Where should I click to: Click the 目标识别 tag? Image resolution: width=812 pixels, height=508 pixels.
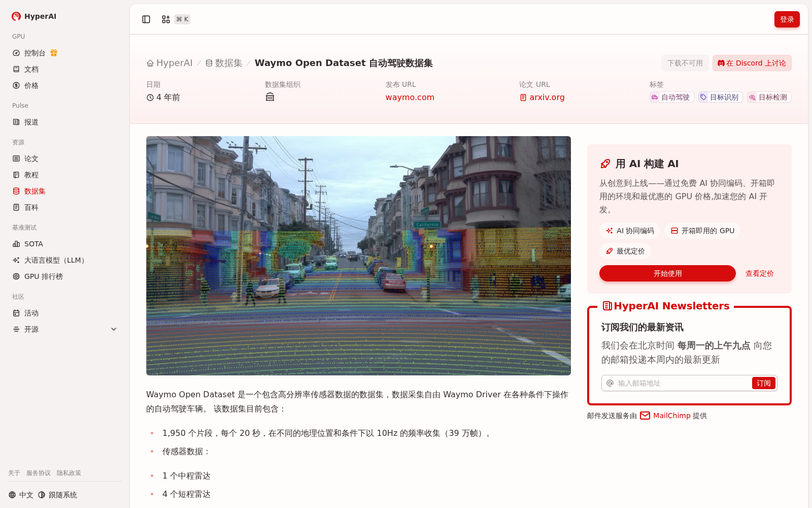pos(720,97)
